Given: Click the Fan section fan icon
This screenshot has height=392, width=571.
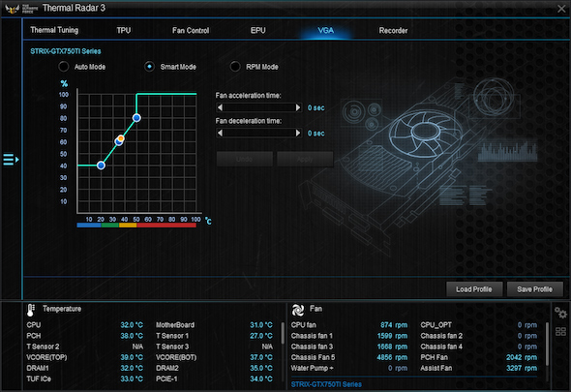Looking at the screenshot, I should (298, 310).
